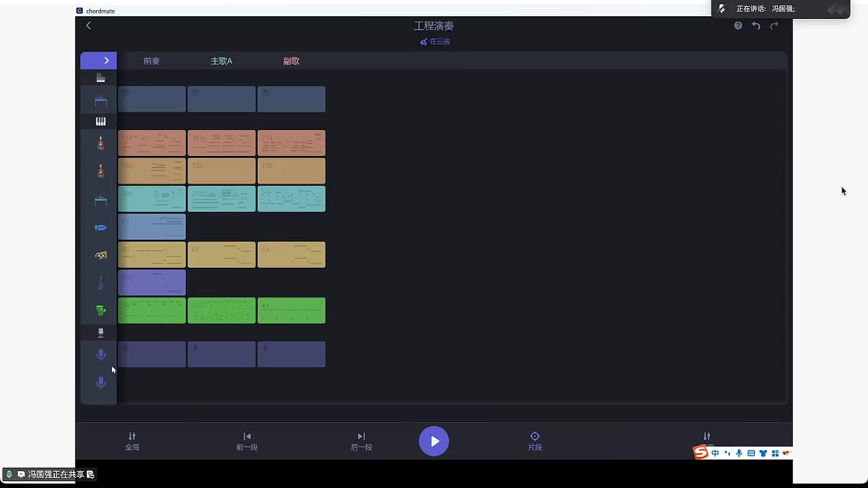Click the grand piano category icon at sidebar top
868x488 pixels.
100,78
